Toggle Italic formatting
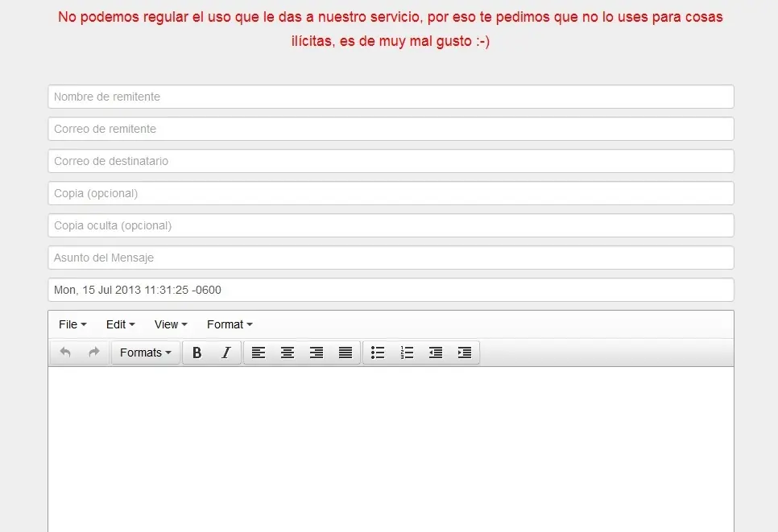The height and width of the screenshot is (532, 778). tap(226, 353)
